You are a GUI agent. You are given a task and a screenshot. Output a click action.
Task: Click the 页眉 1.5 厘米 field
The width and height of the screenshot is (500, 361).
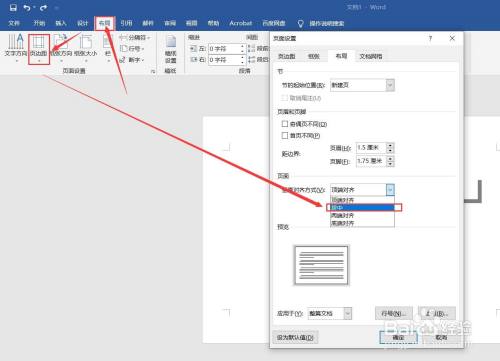(x=371, y=148)
